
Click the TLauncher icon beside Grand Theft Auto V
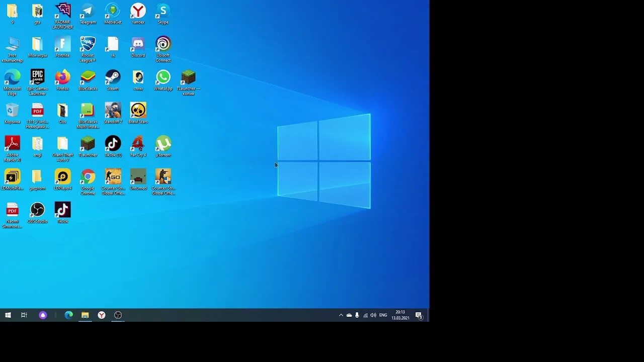88,146
